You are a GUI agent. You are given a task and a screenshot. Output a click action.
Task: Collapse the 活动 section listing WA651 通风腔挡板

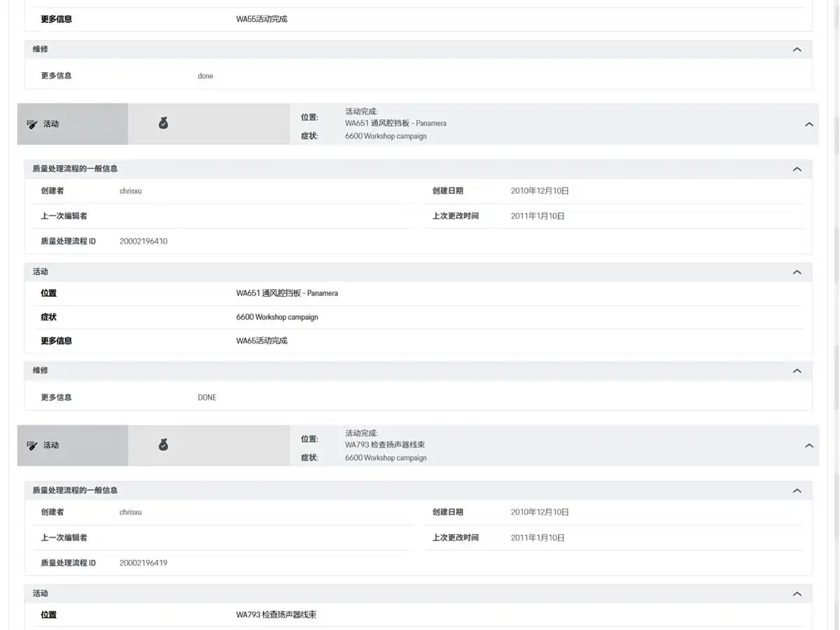797,272
